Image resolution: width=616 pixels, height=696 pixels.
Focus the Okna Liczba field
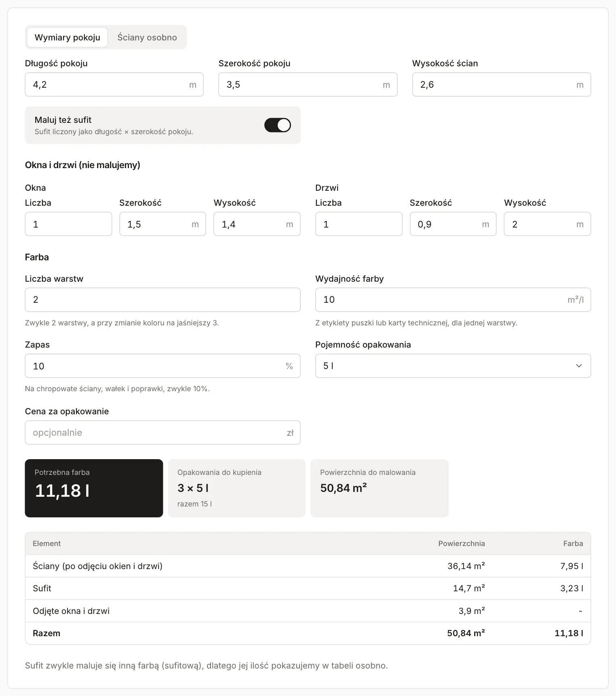[x=68, y=224]
